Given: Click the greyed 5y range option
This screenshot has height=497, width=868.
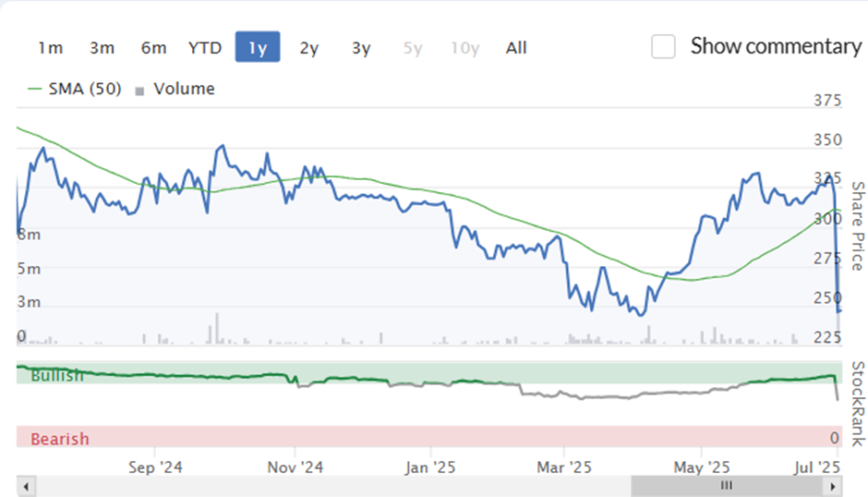Looking at the screenshot, I should coord(413,48).
